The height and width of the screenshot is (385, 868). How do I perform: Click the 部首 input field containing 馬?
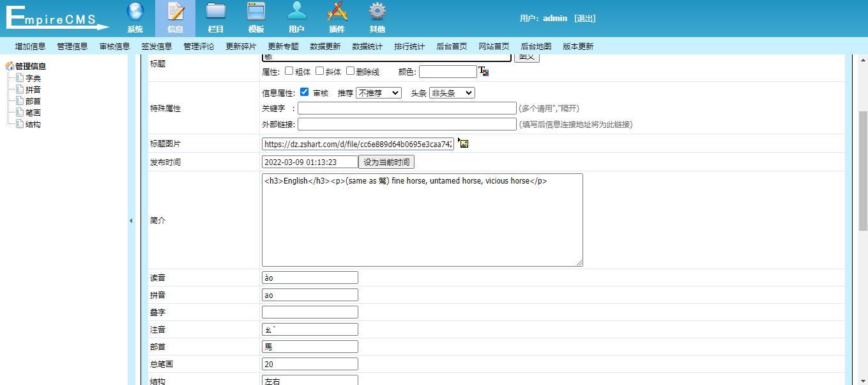(310, 347)
